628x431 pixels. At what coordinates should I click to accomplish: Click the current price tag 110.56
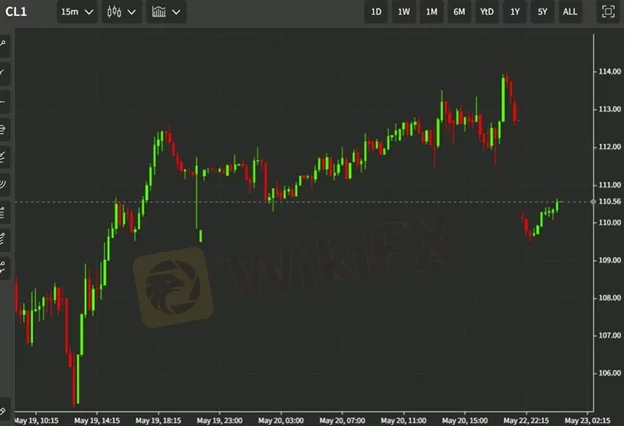point(609,201)
